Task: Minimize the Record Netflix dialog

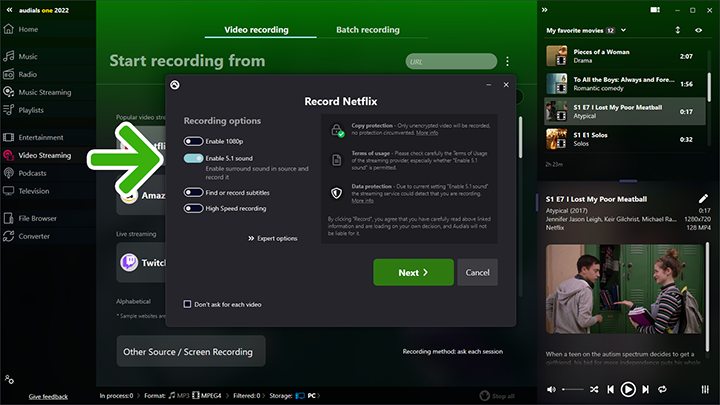Action: pos(489,85)
